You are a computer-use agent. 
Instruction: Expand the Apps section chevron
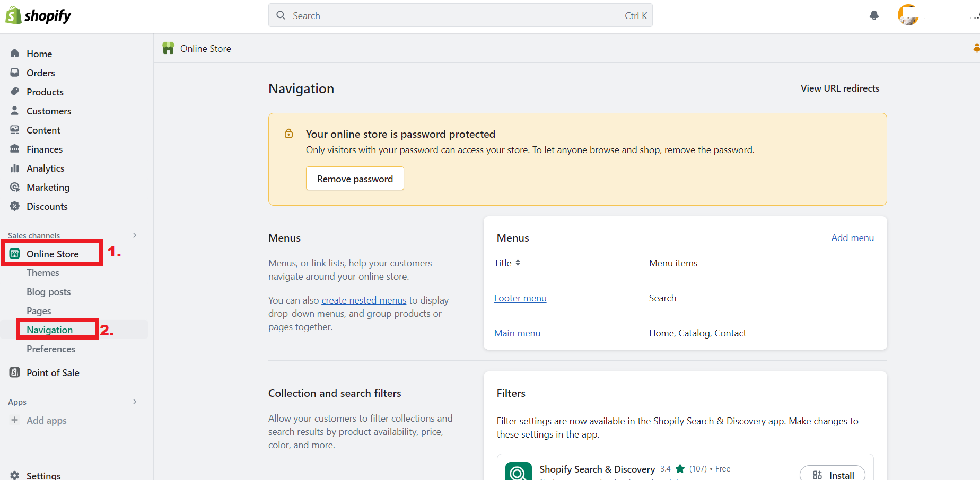[135, 402]
